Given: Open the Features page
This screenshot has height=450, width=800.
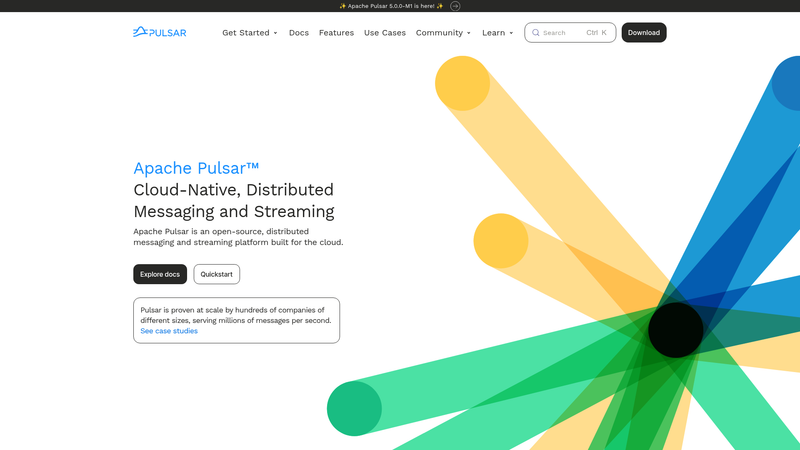Looking at the screenshot, I should point(336,33).
